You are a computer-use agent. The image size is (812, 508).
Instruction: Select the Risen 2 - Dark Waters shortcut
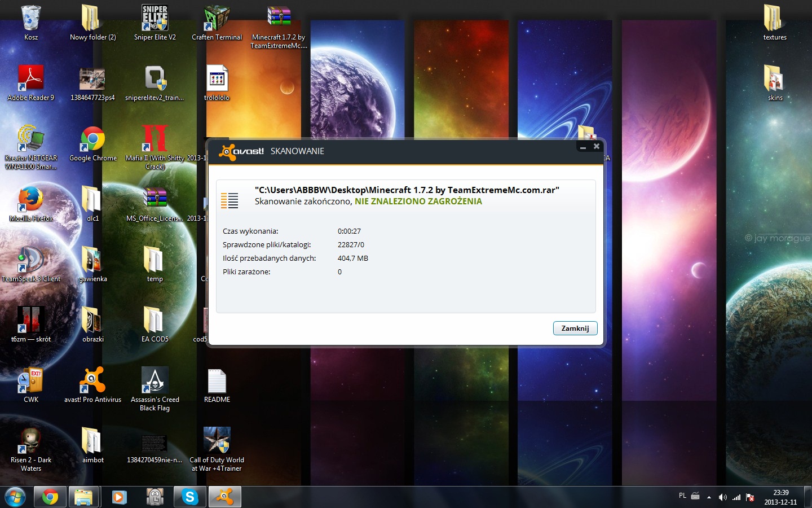coord(31,450)
